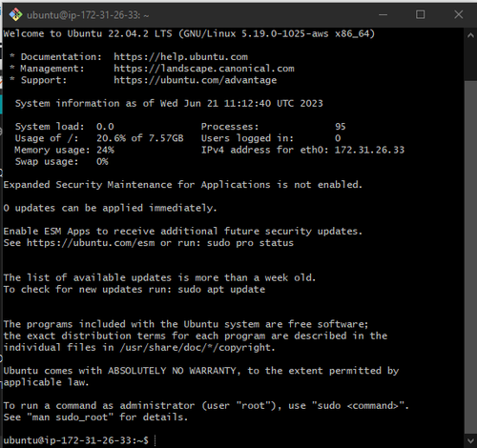Click the 'man sudo_root' line

tap(95, 417)
